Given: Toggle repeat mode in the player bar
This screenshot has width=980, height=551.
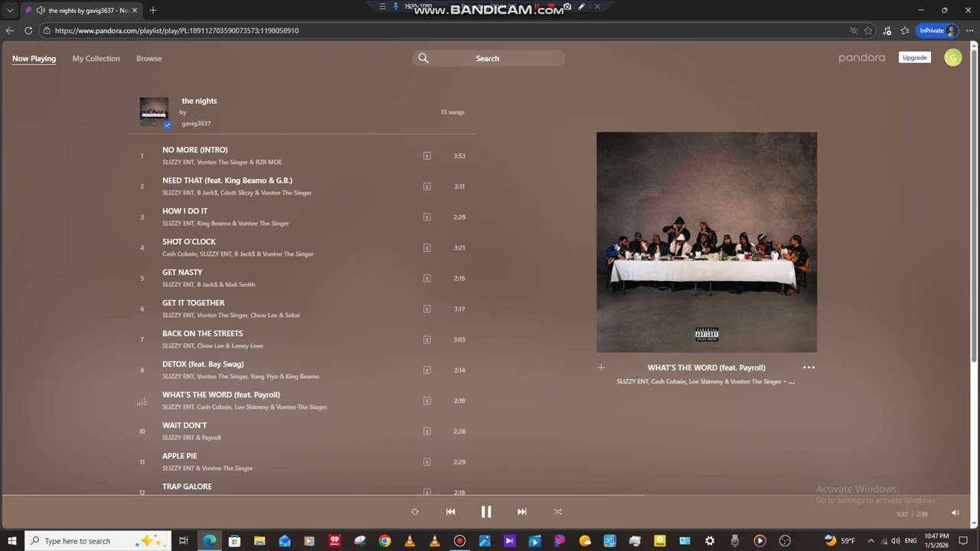Looking at the screenshot, I should (x=415, y=512).
